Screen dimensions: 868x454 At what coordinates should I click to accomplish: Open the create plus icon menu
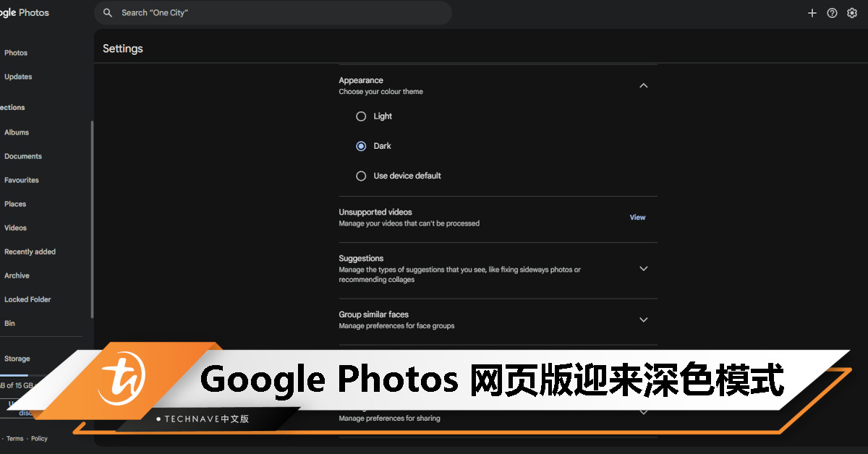click(812, 13)
